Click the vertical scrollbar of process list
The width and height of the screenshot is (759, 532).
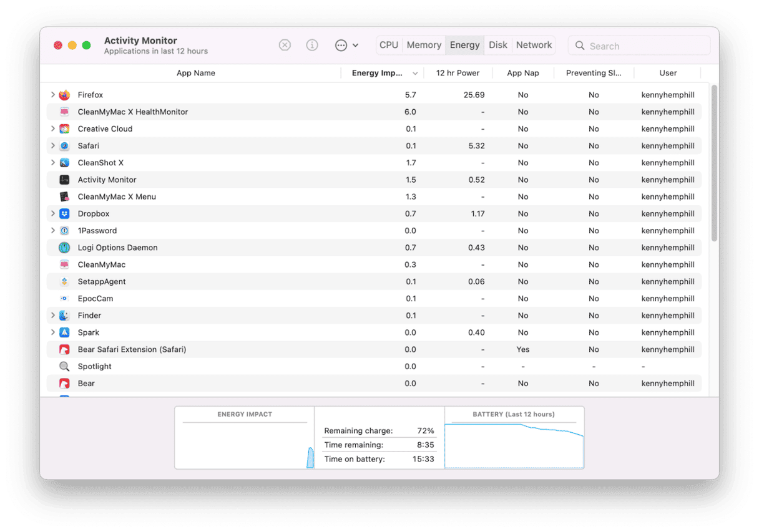coord(714,163)
